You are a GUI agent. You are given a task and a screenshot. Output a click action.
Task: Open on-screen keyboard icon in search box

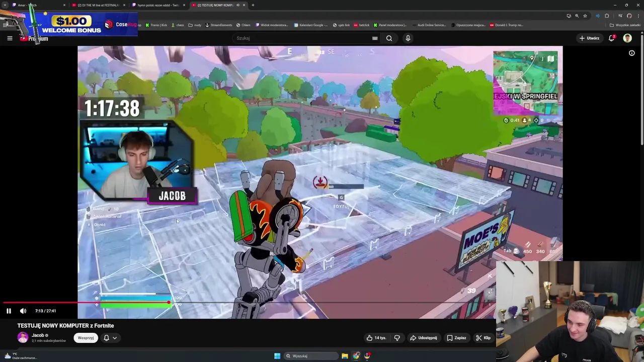tap(375, 38)
